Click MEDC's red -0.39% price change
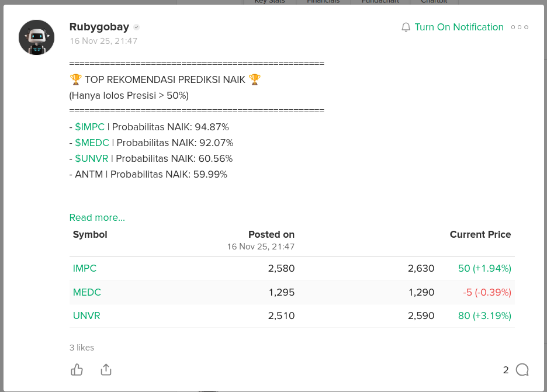547x392 pixels. click(x=487, y=292)
